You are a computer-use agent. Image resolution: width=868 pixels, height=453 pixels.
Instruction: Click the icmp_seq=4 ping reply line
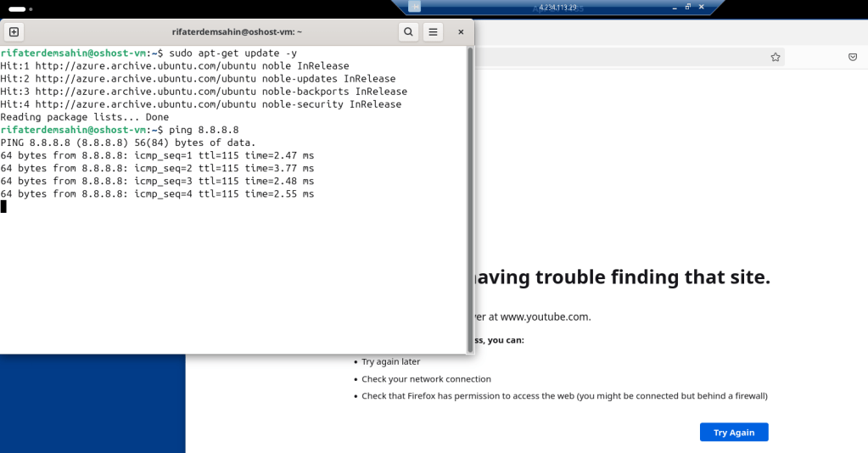tap(157, 193)
